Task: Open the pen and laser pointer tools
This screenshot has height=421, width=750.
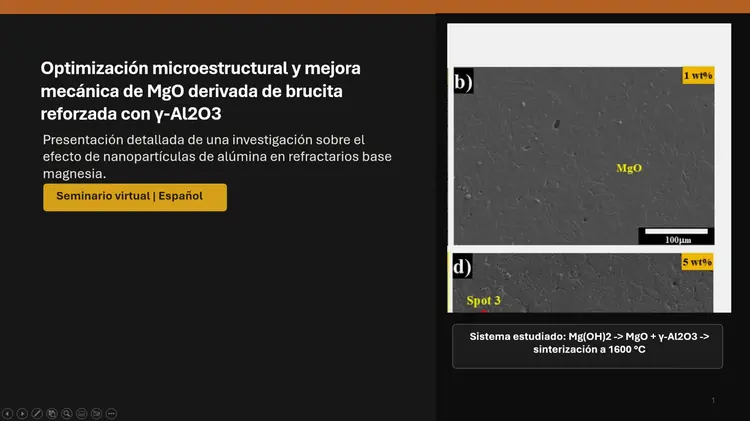Action: tap(37, 413)
